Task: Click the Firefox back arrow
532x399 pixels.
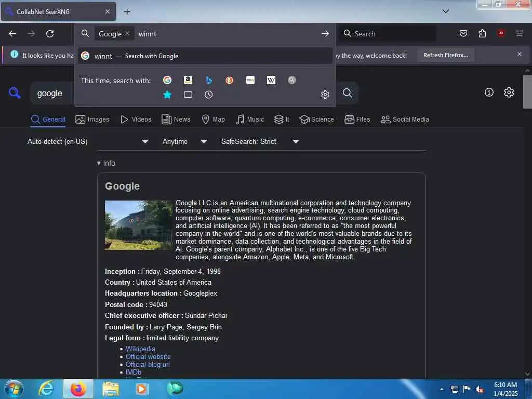Action: pos(12,34)
